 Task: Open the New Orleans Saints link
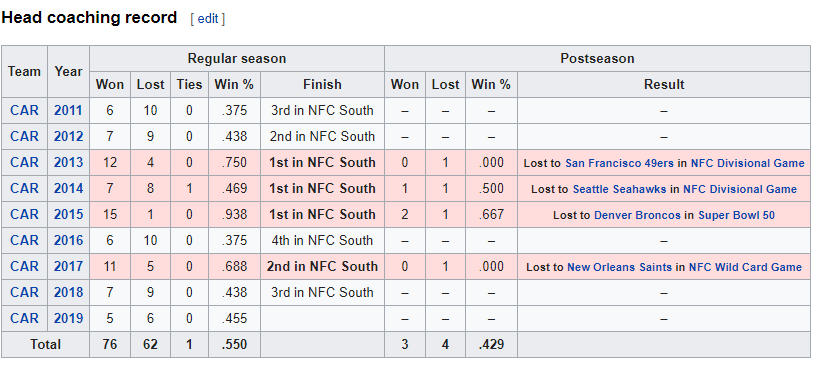619,267
